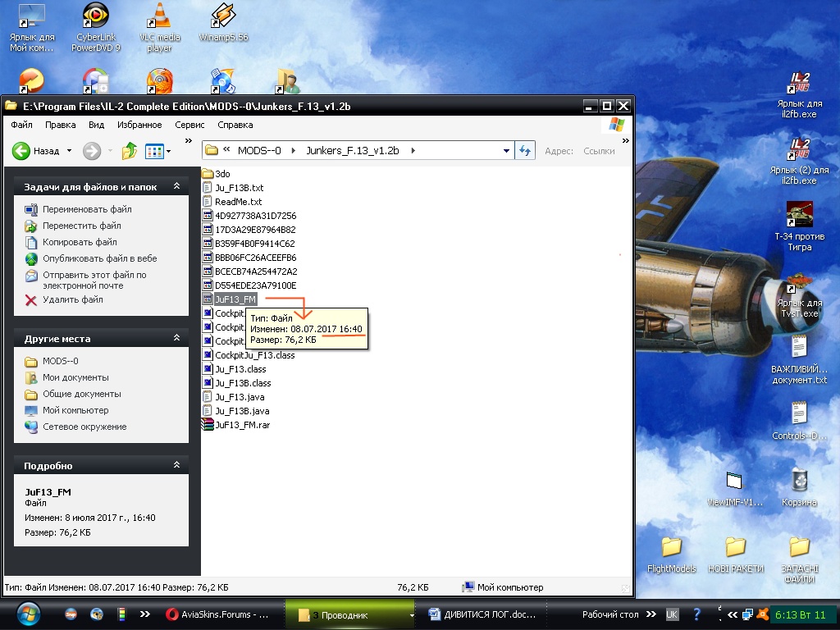Screen dimensions: 840x630
Task: Open the Вид menu
Action: [97, 125]
